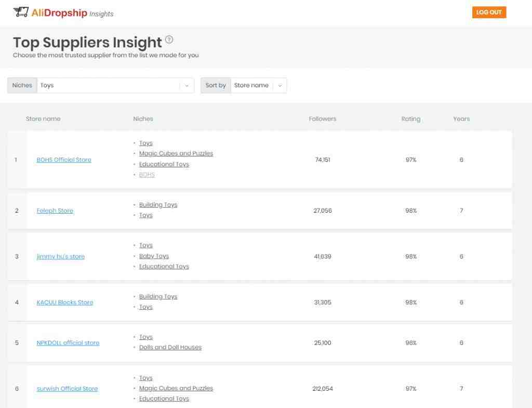532x408 pixels.
Task: Click Magic Cubes and Puzzles under BOHS store
Action: click(x=176, y=153)
